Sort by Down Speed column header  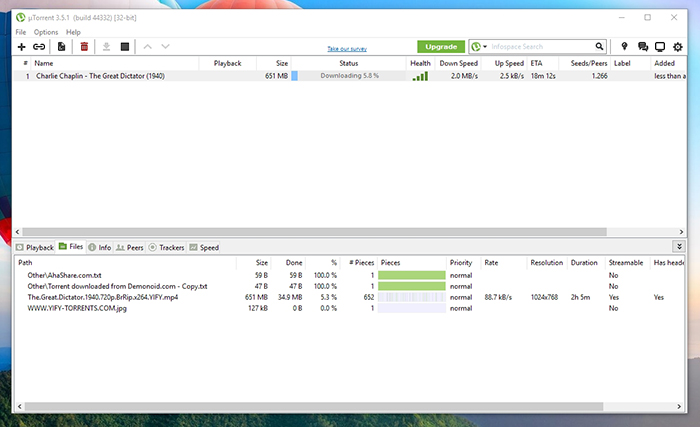(458, 63)
